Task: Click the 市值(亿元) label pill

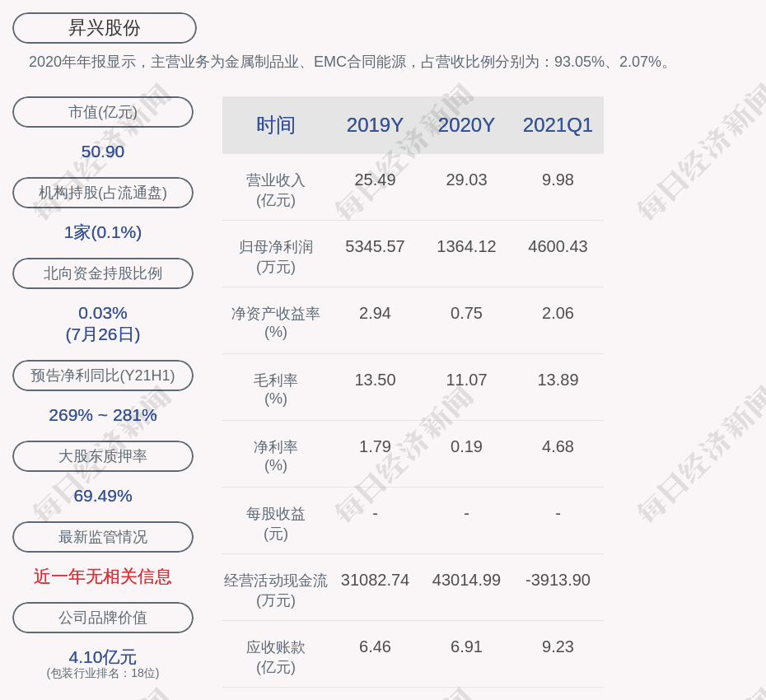Action: 103,112
